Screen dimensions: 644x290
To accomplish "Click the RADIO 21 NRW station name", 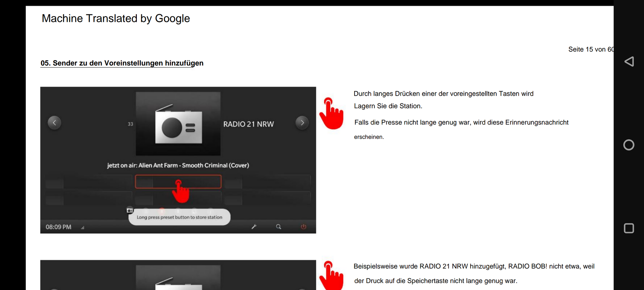I will coord(249,124).
